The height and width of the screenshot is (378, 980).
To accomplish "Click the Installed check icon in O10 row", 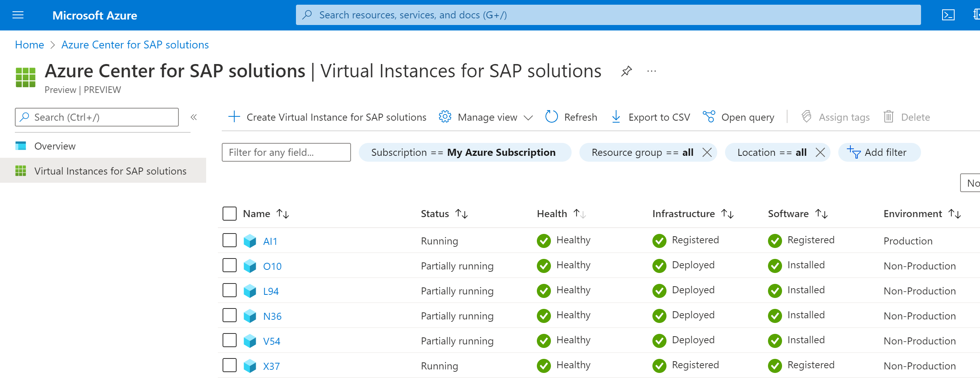I will [775, 266].
